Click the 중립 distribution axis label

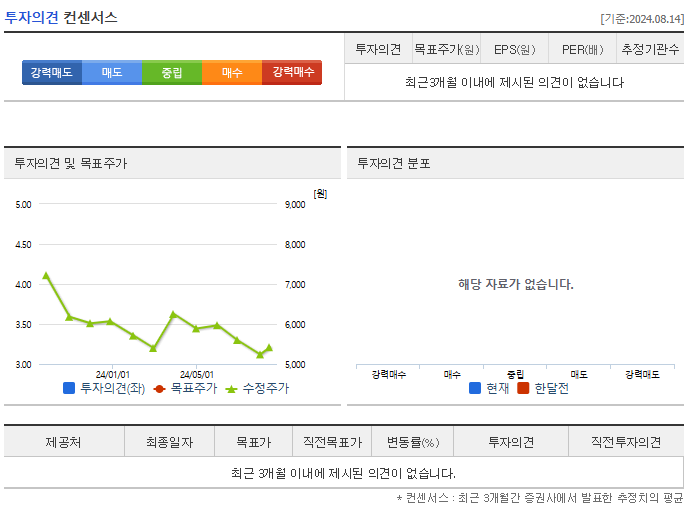(516, 374)
